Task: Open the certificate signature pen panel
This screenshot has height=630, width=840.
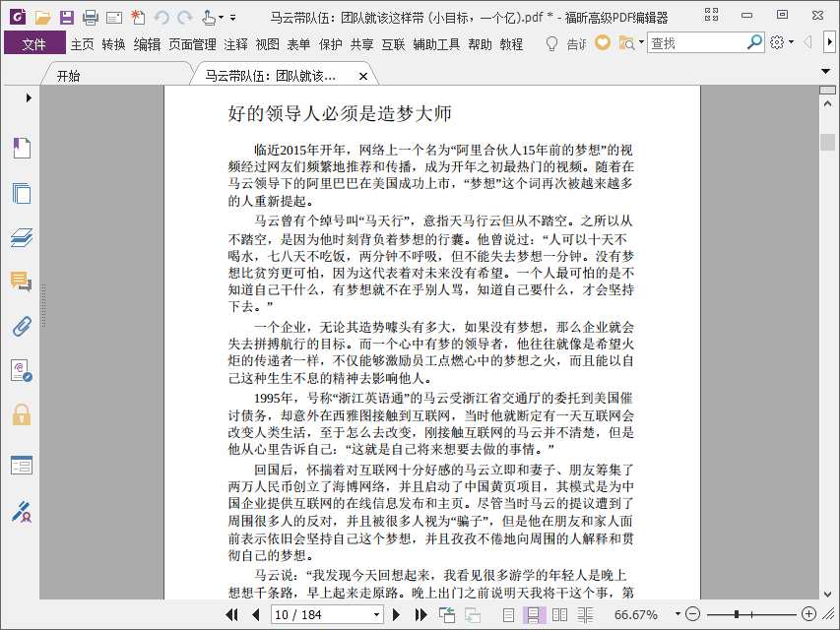Action: [22, 512]
